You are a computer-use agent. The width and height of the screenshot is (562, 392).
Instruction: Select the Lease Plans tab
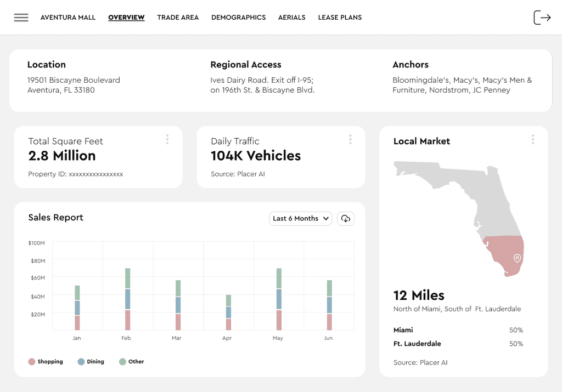coord(340,18)
